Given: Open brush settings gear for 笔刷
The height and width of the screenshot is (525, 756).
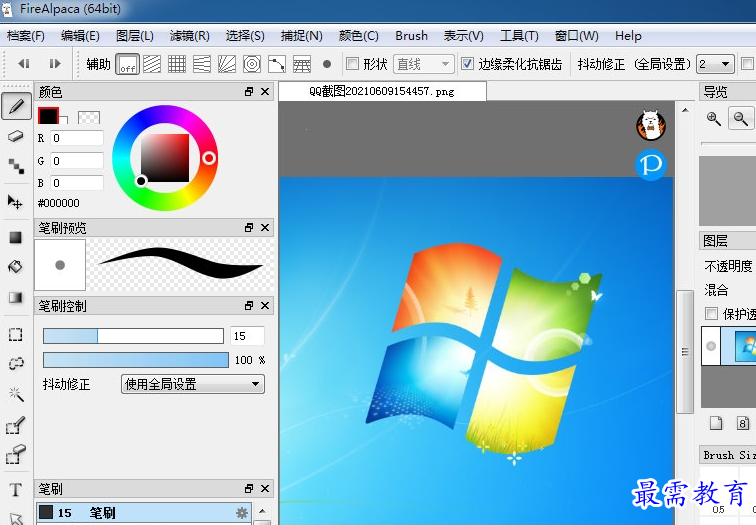Looking at the screenshot, I should [242, 512].
